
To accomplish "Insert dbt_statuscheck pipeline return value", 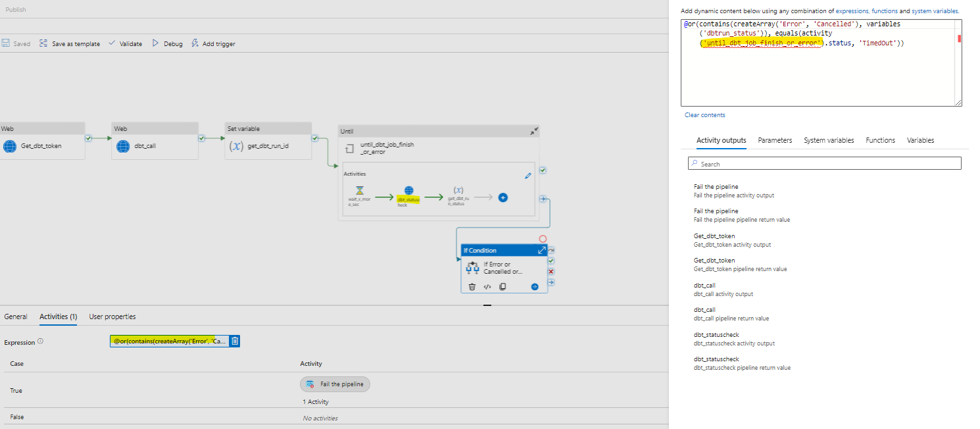I will pyautogui.click(x=742, y=363).
